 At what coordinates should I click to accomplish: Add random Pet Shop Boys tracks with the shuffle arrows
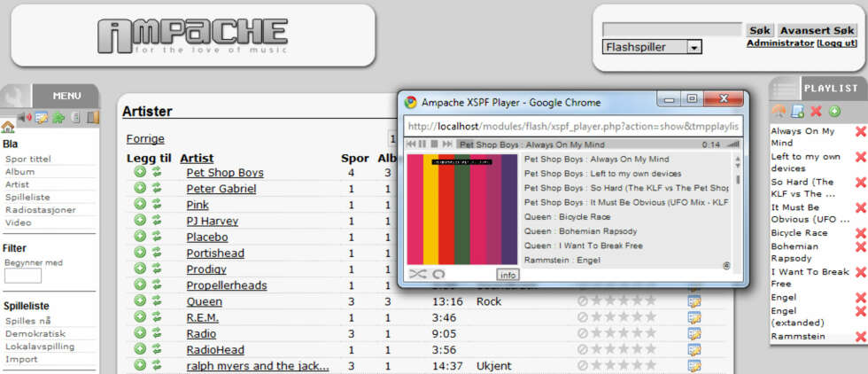tap(157, 172)
